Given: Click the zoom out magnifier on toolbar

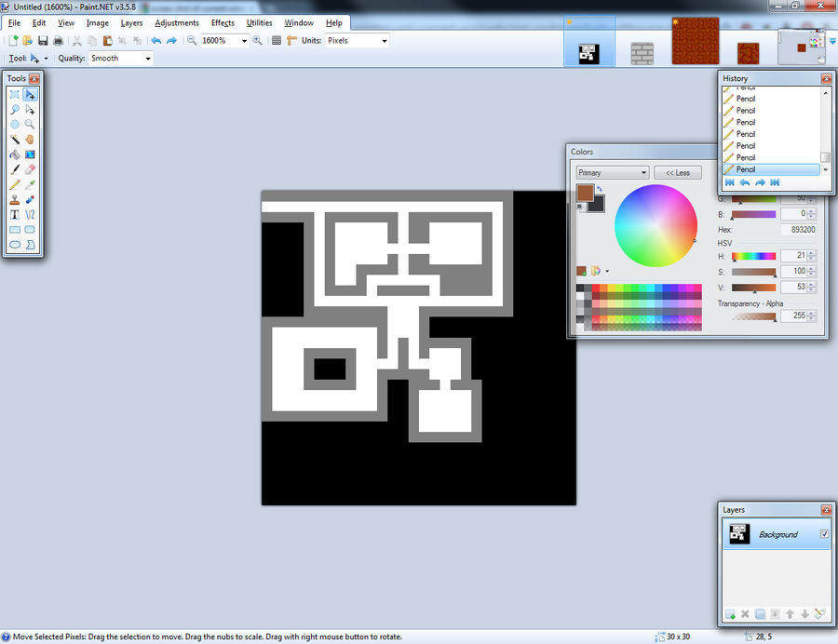Looking at the screenshot, I should [x=193, y=40].
